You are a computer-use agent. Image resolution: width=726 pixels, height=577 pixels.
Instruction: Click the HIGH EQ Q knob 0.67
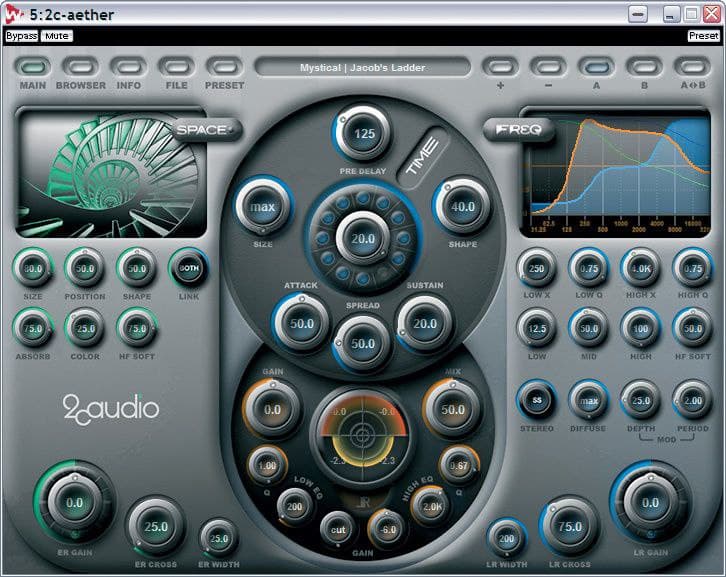coord(458,465)
